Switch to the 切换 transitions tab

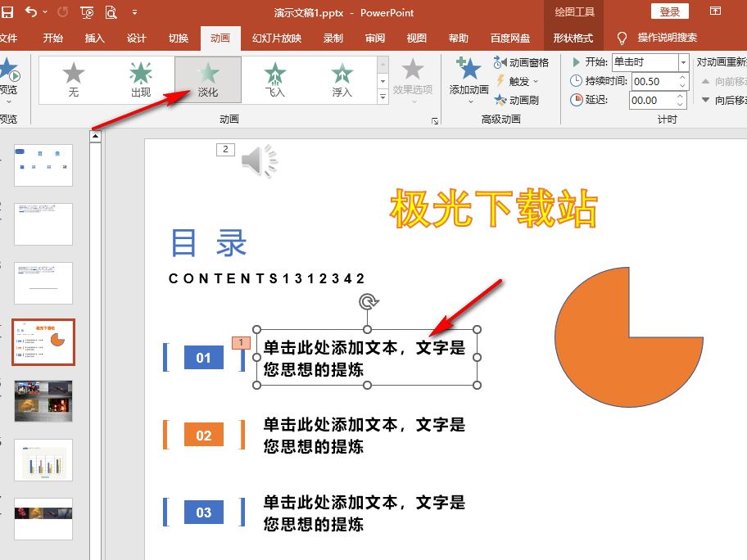point(178,38)
